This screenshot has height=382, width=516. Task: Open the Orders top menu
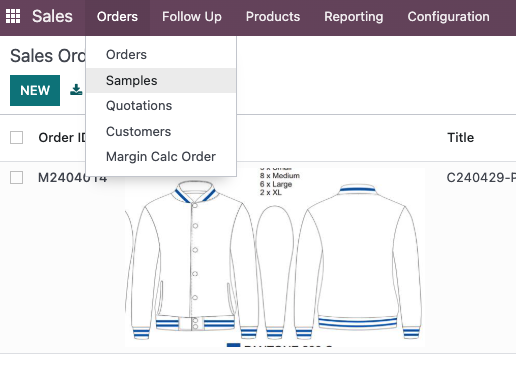click(x=117, y=17)
